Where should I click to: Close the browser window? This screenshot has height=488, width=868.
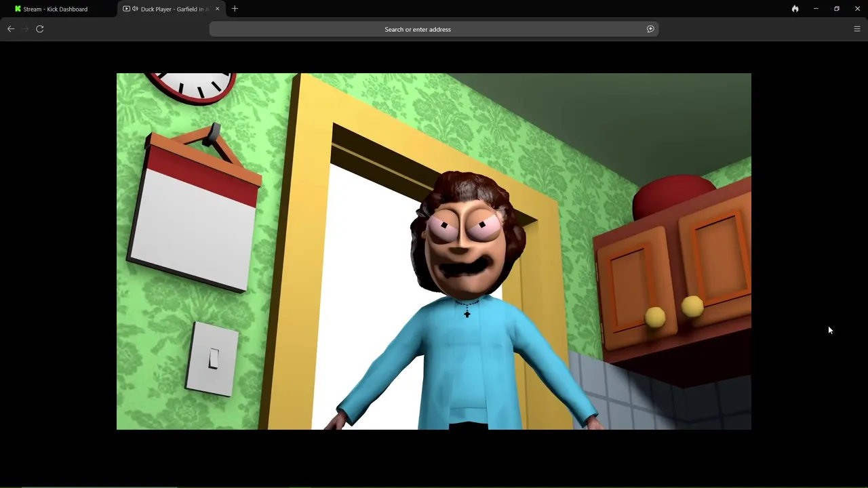click(857, 9)
